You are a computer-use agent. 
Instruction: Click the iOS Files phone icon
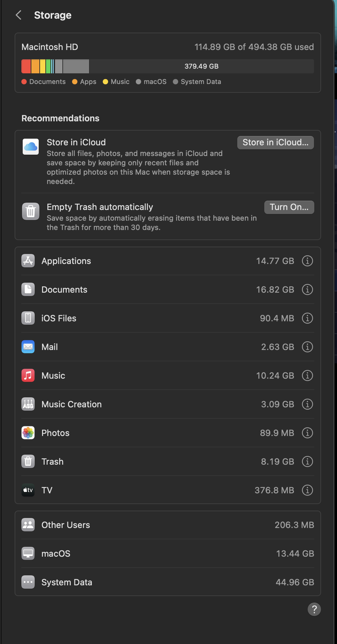(x=28, y=318)
